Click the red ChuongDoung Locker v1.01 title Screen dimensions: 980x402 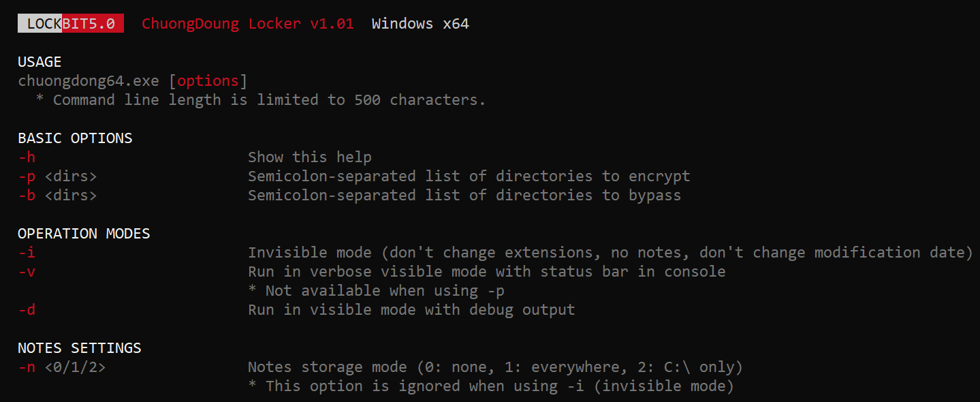point(248,24)
